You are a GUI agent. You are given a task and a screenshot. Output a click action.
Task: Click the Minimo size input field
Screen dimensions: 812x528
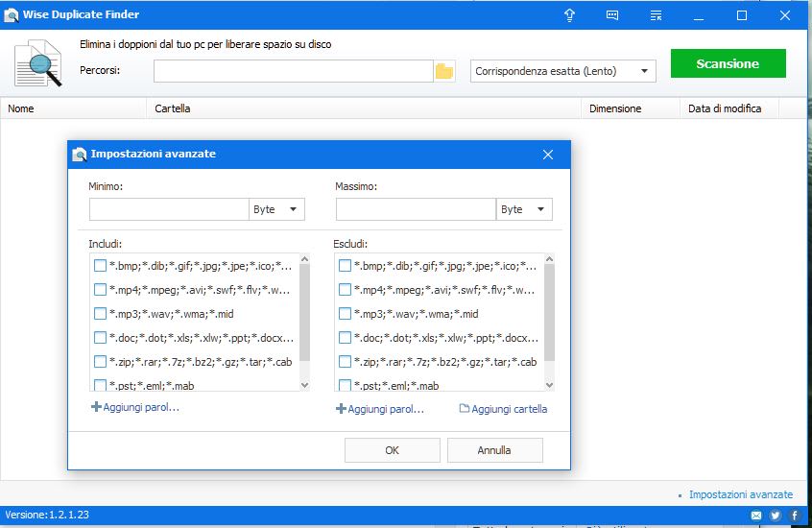tap(169, 209)
